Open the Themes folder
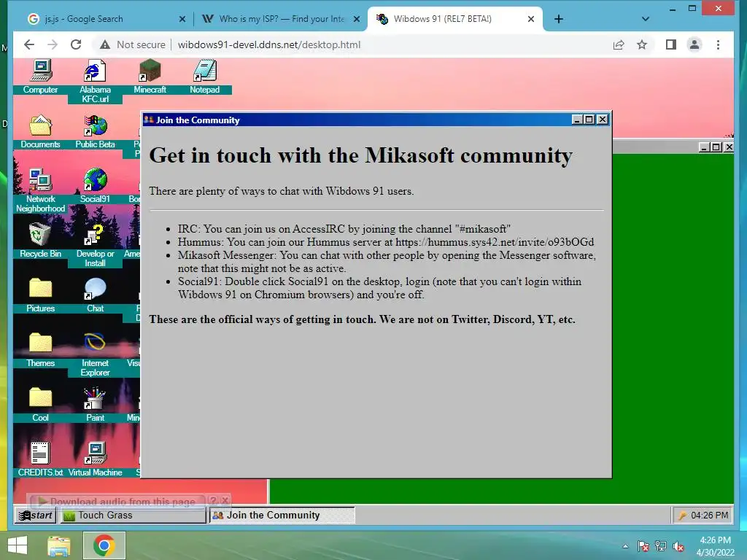The image size is (747, 560). (41, 350)
